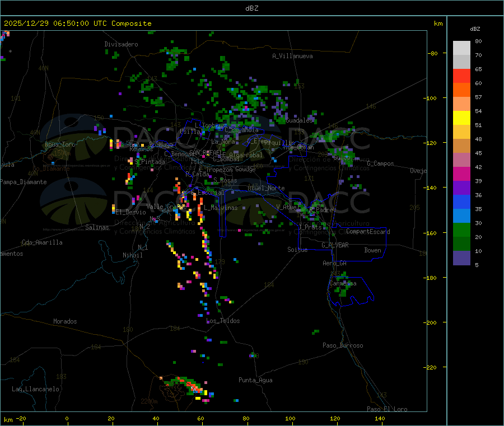This screenshot has width=504, height=426.
Task: Select the 80 dBZ white color swatch
Action: pyautogui.click(x=461, y=48)
